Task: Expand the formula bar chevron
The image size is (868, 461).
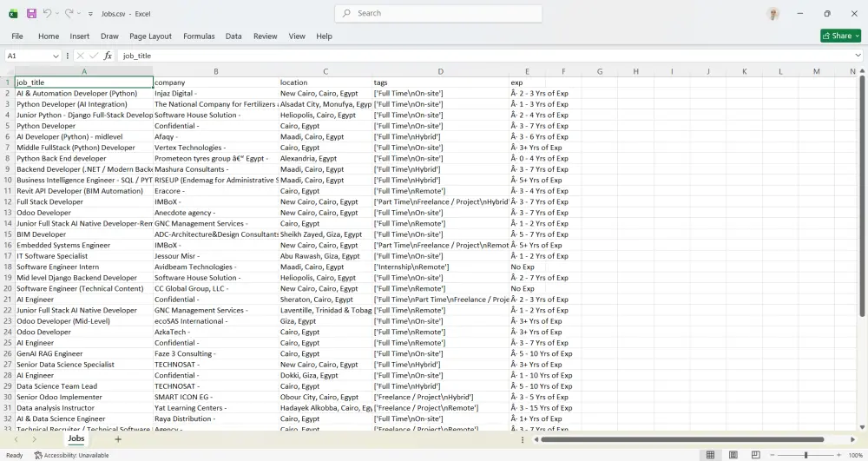Action: [858, 56]
